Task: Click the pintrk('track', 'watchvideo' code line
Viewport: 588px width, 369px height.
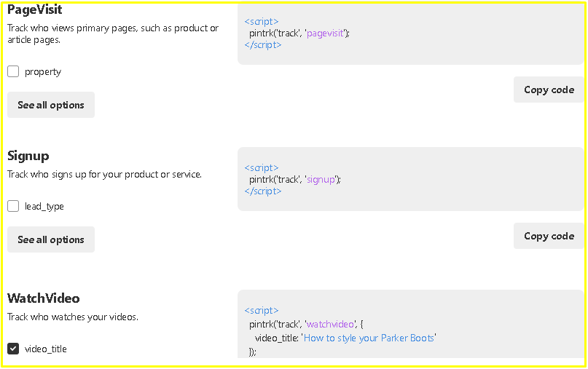Action: click(306, 324)
